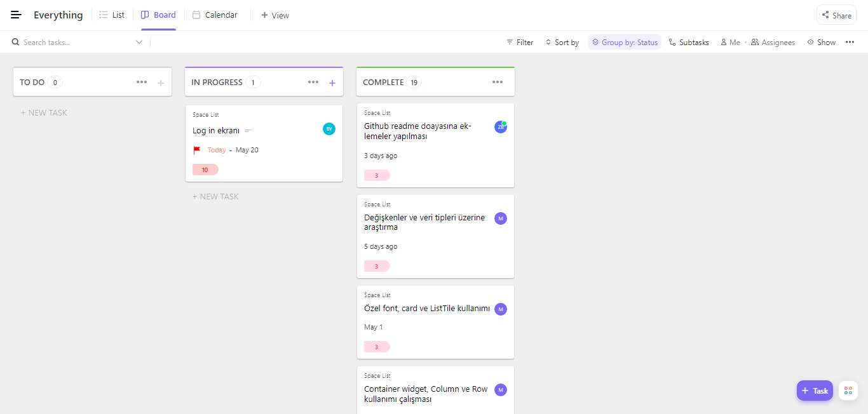The height and width of the screenshot is (414, 868).
Task: Open the sidebar hamburger menu
Action: click(x=16, y=15)
